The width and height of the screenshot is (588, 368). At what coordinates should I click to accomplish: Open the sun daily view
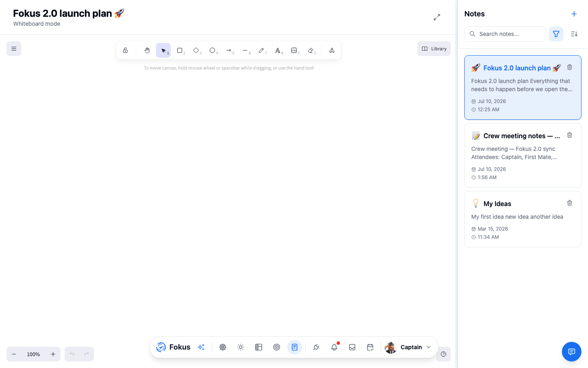[x=241, y=347]
